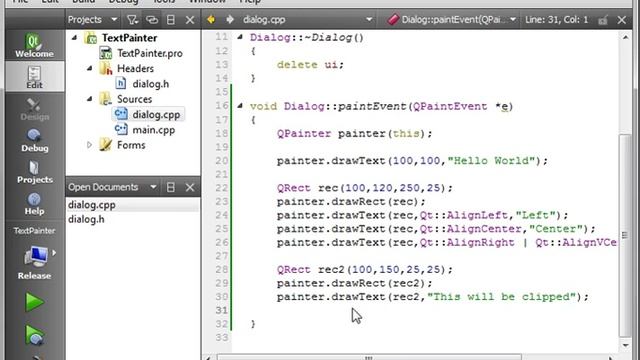The image size is (640, 360).
Task: Collapse the TextPainter project node
Action: [74, 38]
